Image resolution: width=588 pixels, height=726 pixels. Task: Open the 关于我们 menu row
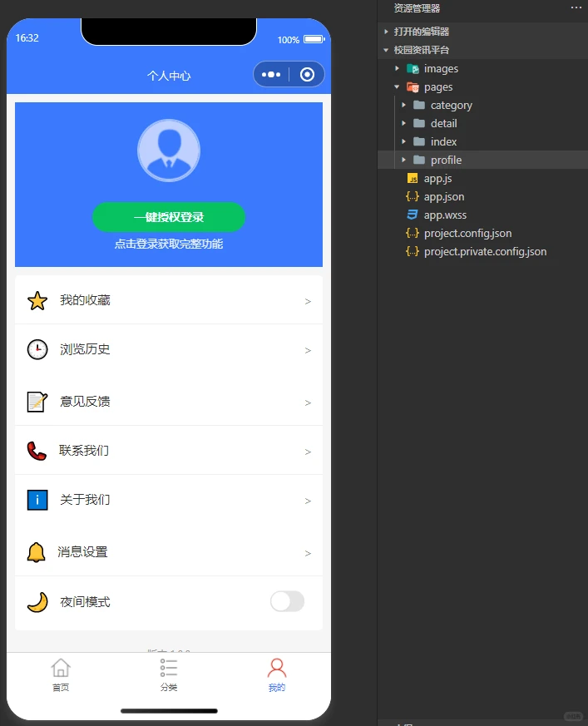pyautogui.click(x=169, y=500)
